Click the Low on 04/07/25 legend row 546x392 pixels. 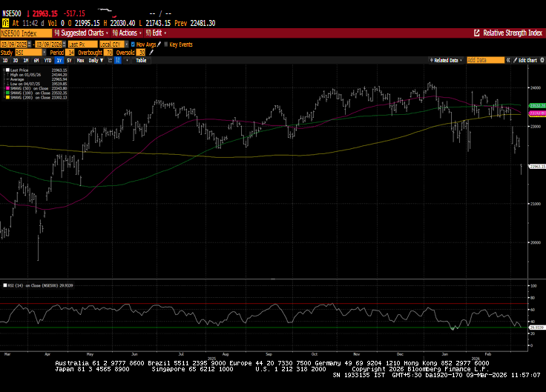37,84
